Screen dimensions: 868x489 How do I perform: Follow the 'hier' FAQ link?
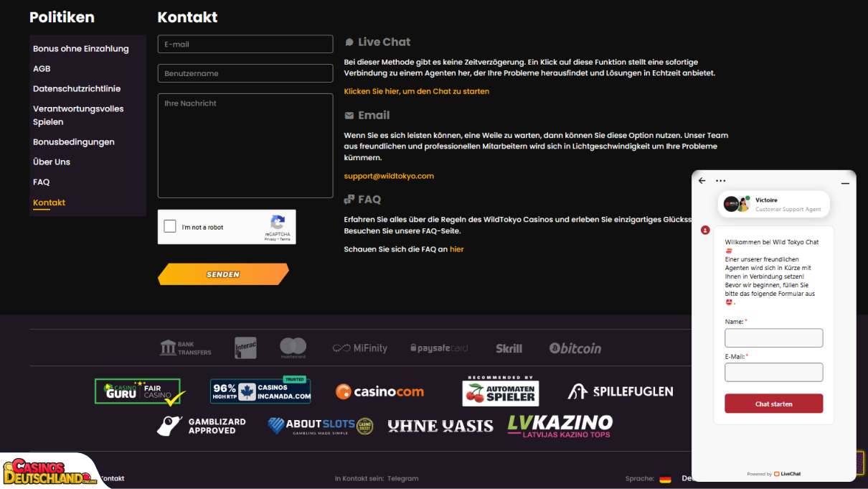(x=457, y=249)
